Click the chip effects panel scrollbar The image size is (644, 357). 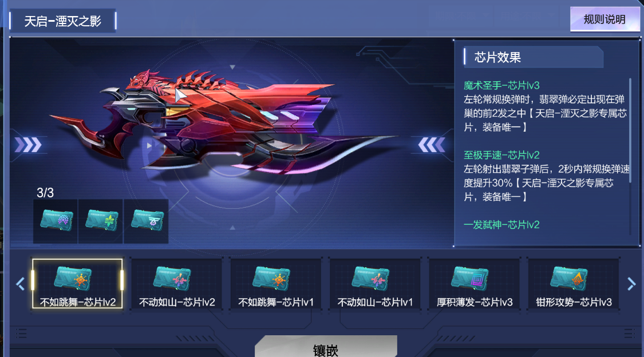[x=630, y=130]
